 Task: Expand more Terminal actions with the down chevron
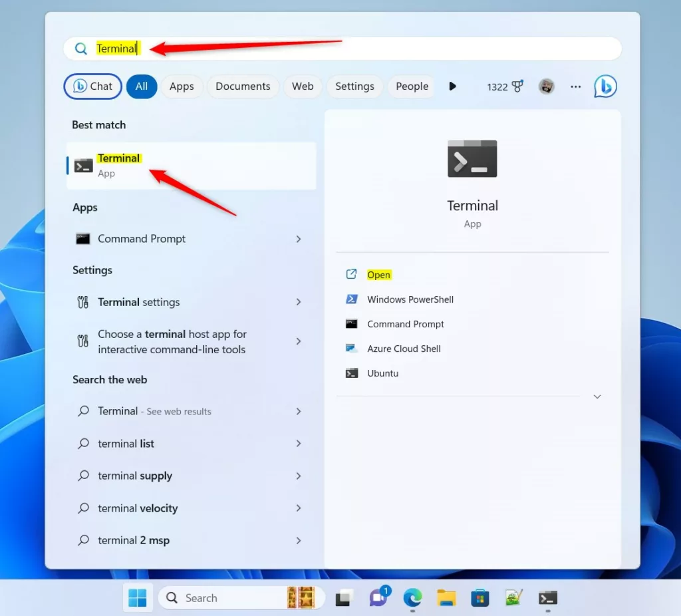pyautogui.click(x=597, y=396)
